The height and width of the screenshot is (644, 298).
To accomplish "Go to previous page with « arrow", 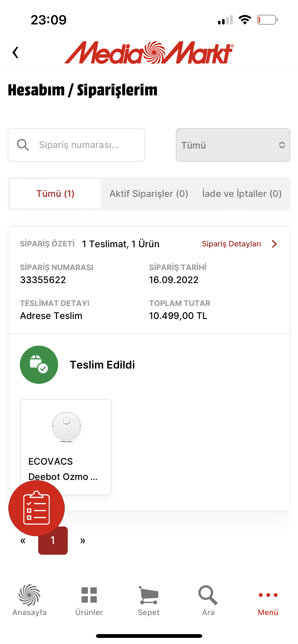I will tap(23, 540).
